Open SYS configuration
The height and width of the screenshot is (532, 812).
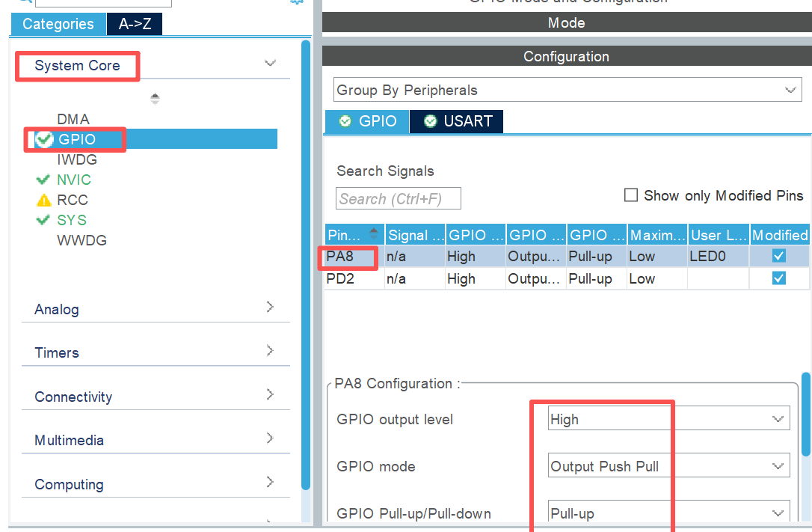[x=72, y=220]
